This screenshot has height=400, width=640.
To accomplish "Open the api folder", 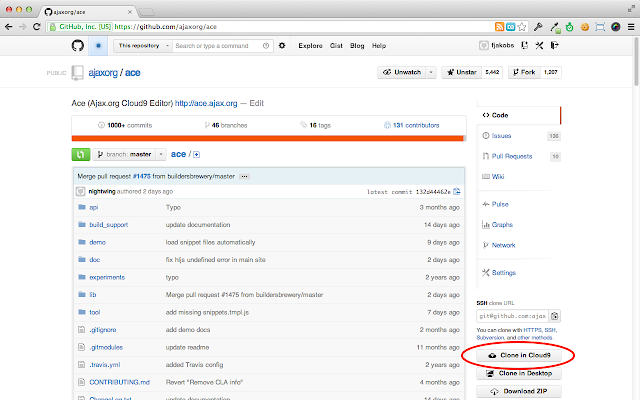I will click(x=93, y=207).
